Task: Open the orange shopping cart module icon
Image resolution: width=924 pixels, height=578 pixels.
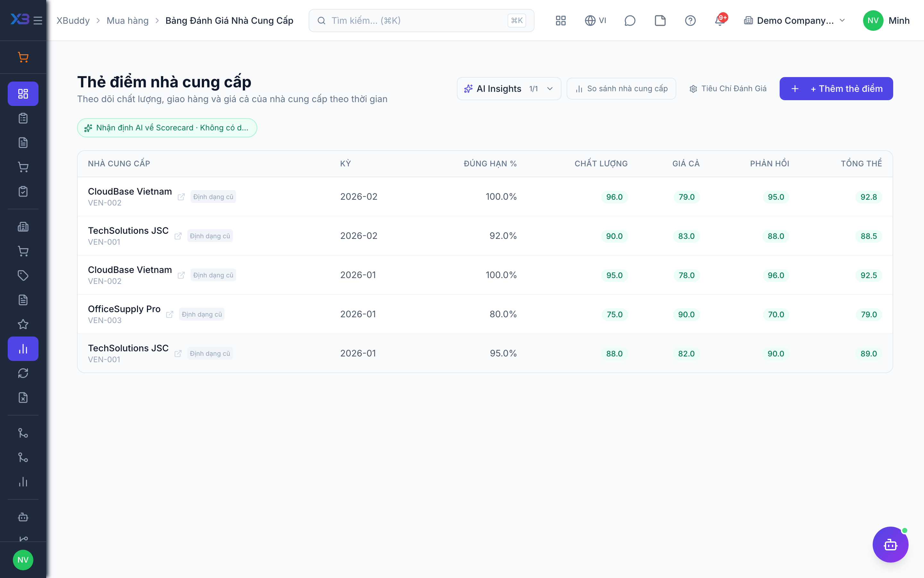Action: [x=23, y=57]
